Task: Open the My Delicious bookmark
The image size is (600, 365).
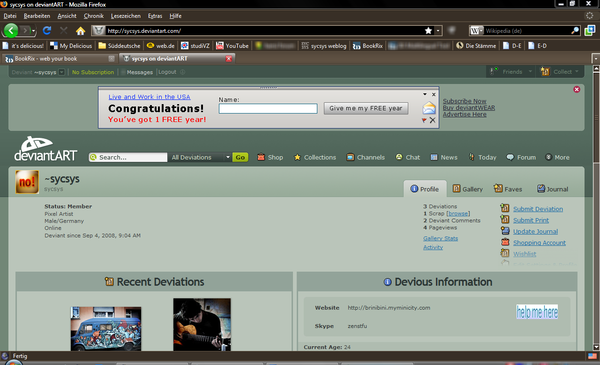Action: tap(71, 46)
